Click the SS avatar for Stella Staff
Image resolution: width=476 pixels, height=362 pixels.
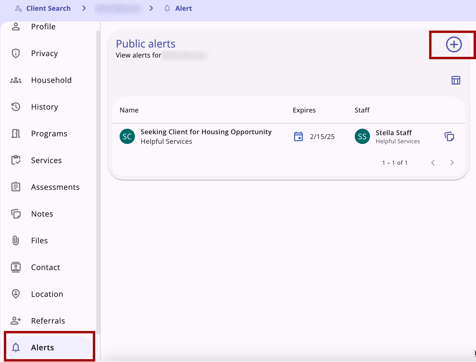point(362,136)
